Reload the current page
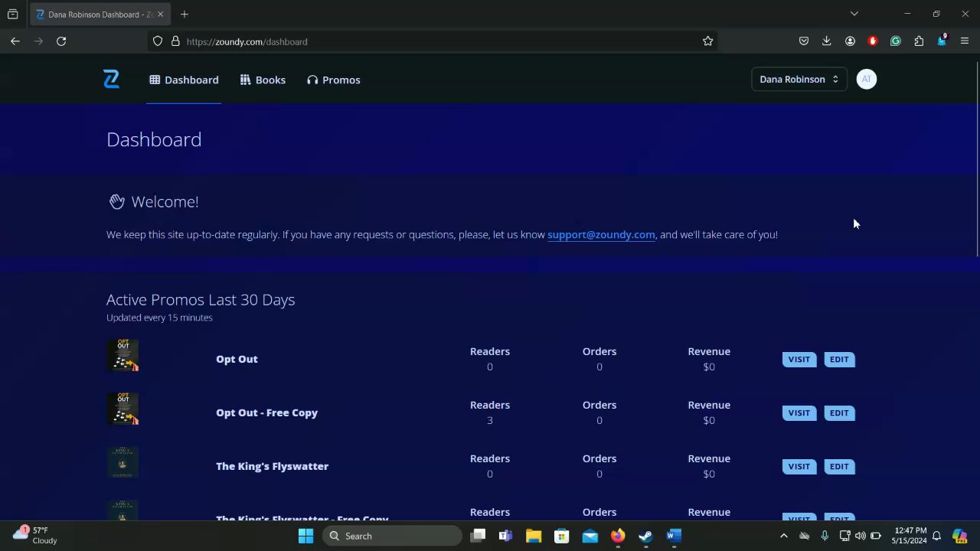 click(61, 41)
